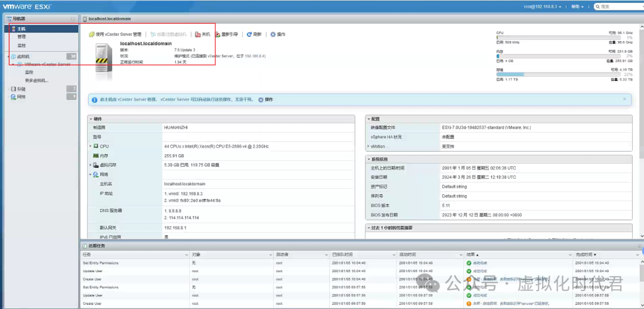Click 44 CPUs x Intel Xeon value text
This screenshot has height=309, width=644.
point(216,146)
